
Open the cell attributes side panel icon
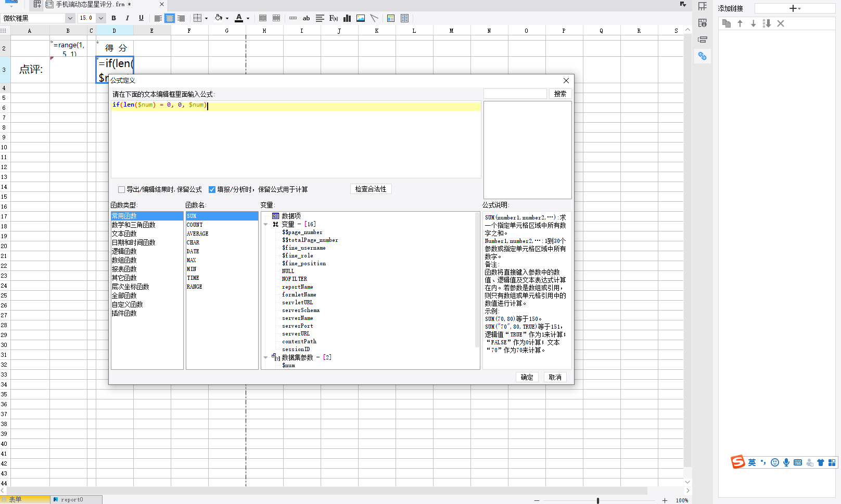click(x=703, y=6)
